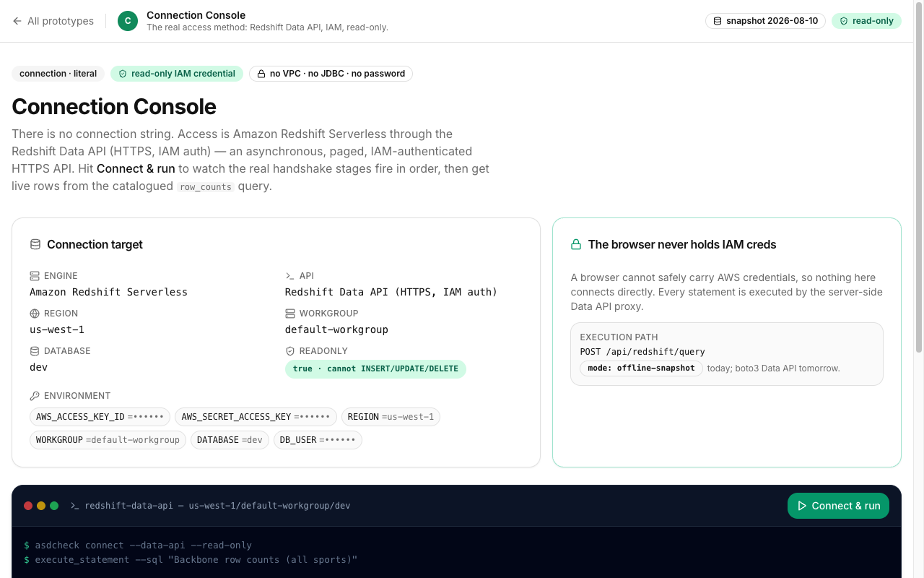The height and width of the screenshot is (578, 924).
Task: Click the execute_statement terminal line
Action: 191,560
